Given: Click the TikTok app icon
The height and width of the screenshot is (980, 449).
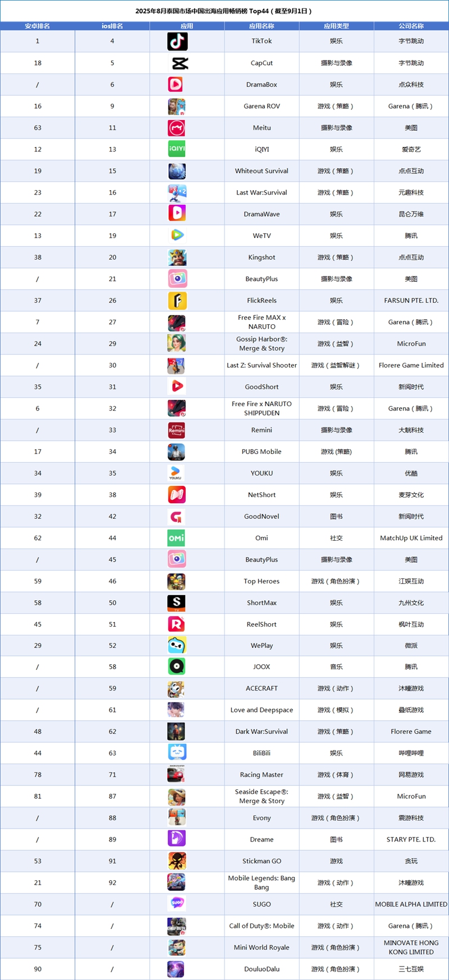Looking at the screenshot, I should tap(177, 42).
